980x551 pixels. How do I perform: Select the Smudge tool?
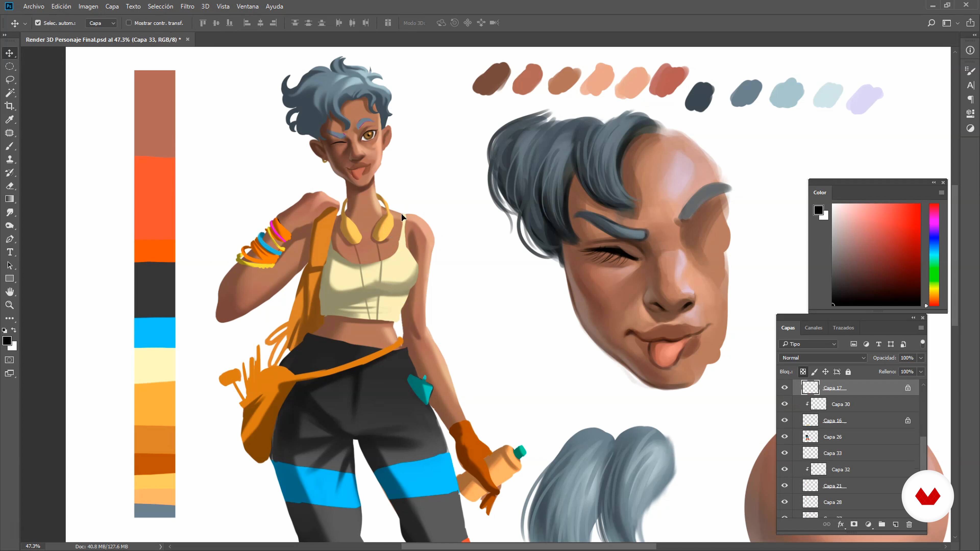point(9,212)
